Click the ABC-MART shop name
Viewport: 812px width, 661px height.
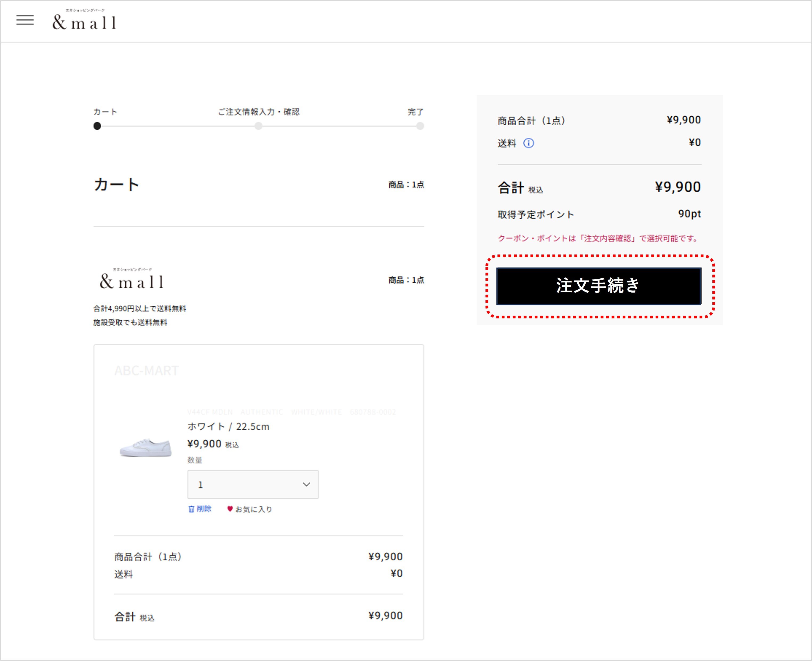pyautogui.click(x=147, y=371)
